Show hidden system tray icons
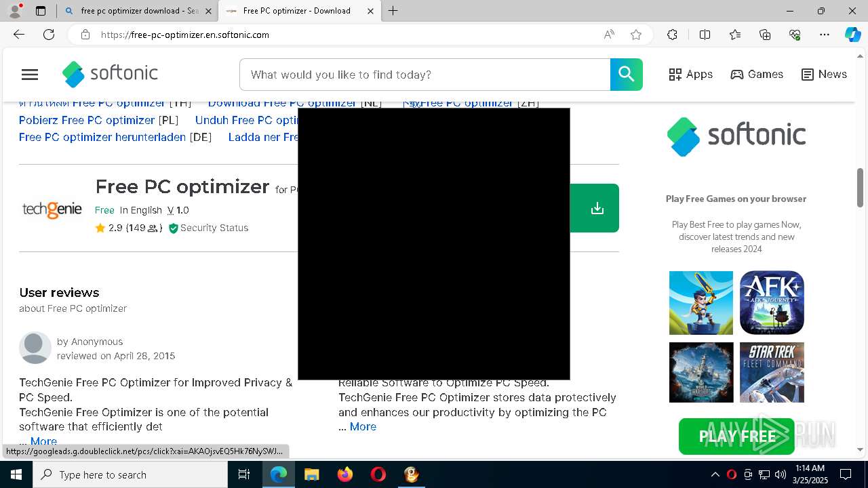 715,474
